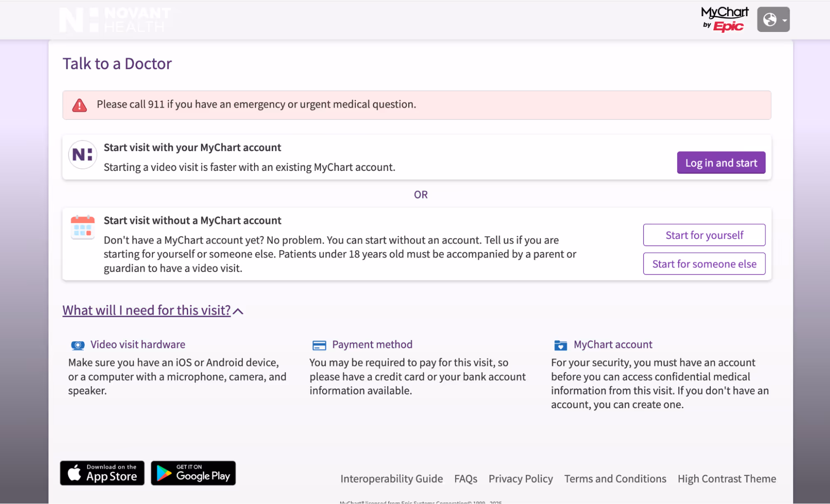Click the Get it on Google Play badge
The image size is (830, 504).
pos(193,472)
